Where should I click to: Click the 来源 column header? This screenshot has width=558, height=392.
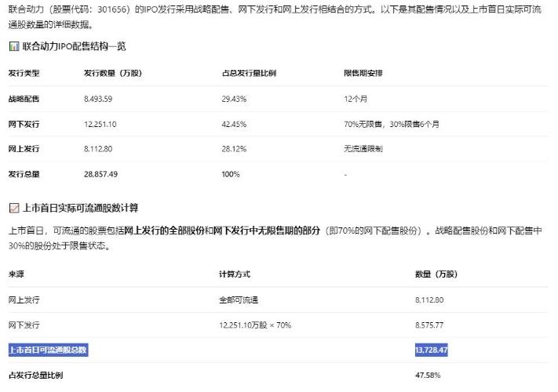[16, 274]
